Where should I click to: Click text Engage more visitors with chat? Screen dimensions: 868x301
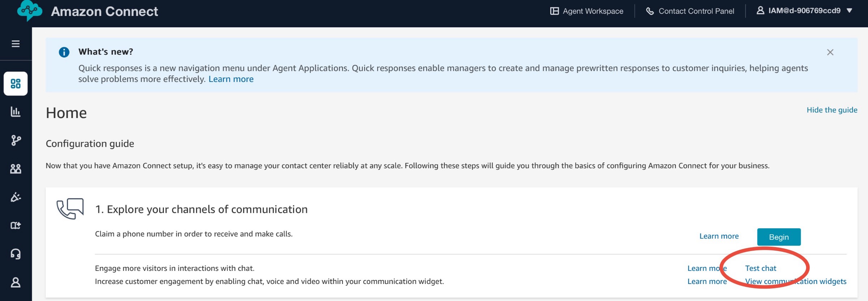[x=175, y=268]
